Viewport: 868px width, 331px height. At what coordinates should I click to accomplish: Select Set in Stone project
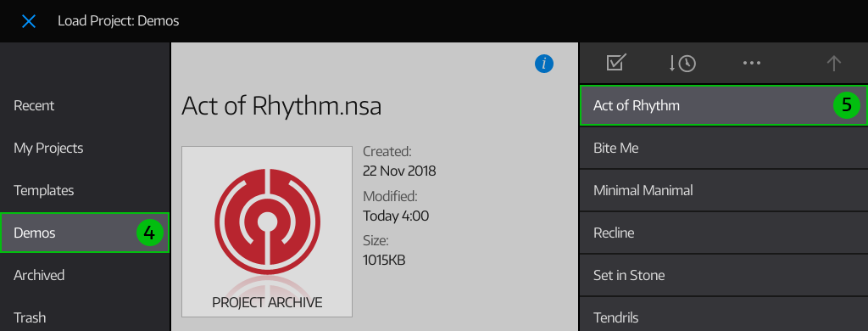pos(724,275)
